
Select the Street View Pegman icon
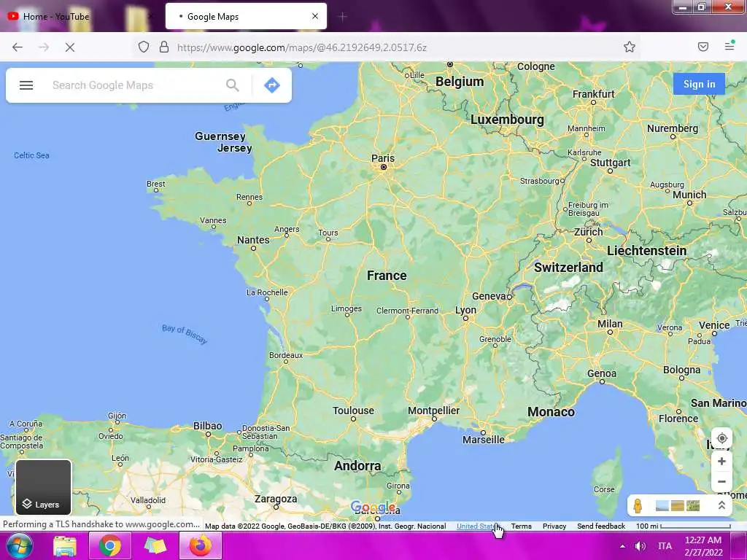click(x=638, y=506)
